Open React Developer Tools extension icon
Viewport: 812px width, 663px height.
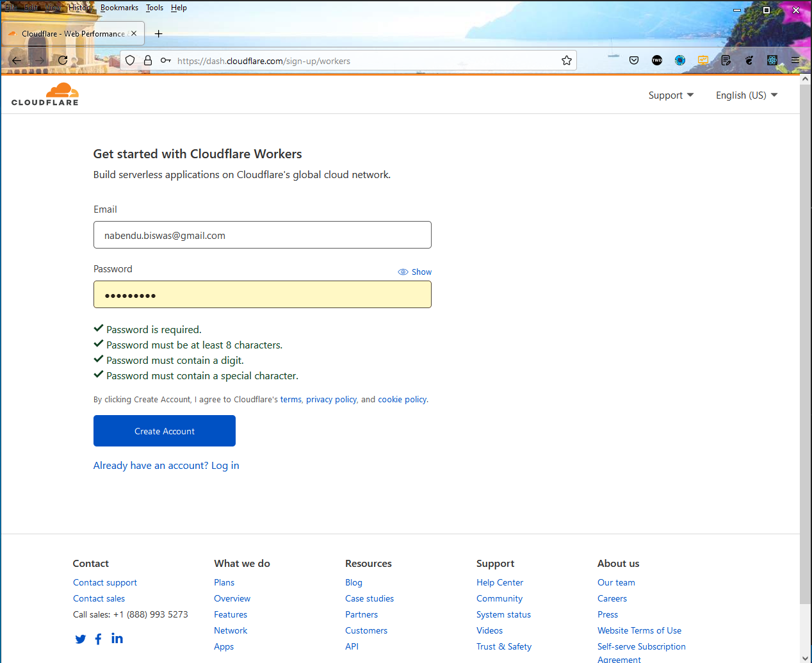tap(772, 60)
